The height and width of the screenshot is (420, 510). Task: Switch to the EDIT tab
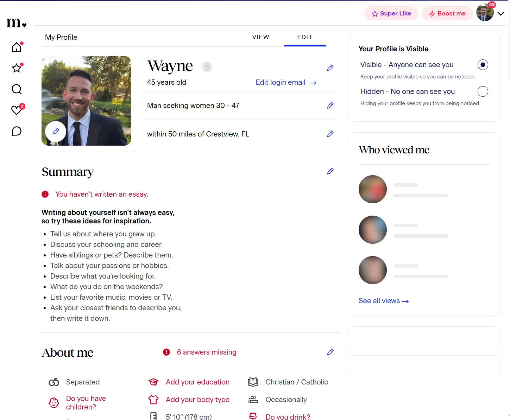(305, 37)
